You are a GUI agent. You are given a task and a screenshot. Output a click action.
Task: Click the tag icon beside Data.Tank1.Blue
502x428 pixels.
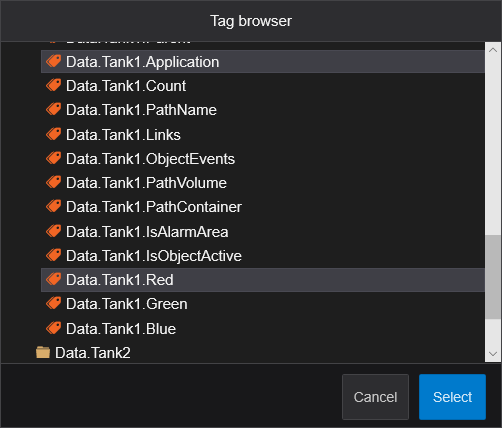(x=54, y=328)
